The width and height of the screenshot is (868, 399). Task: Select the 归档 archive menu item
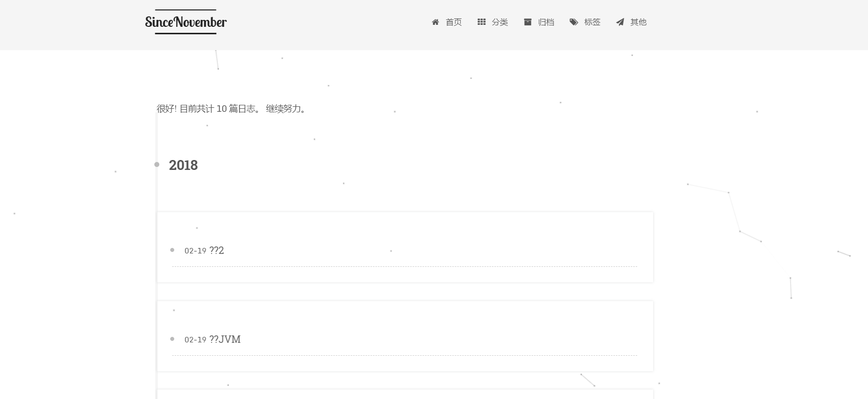pos(546,22)
